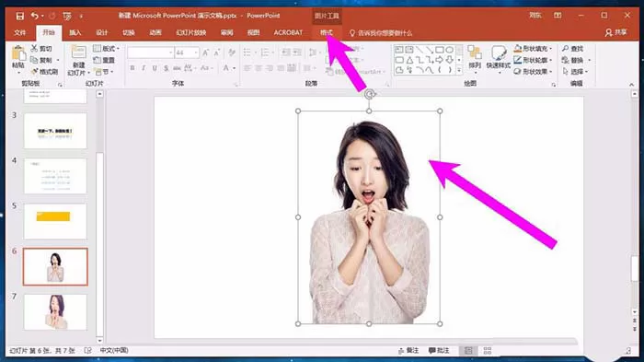Click the Paste clipboard icon
The image size is (644, 362).
coord(18,54)
